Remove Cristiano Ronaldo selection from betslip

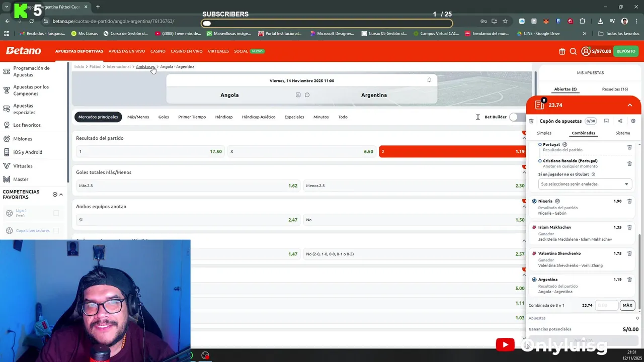629,163
